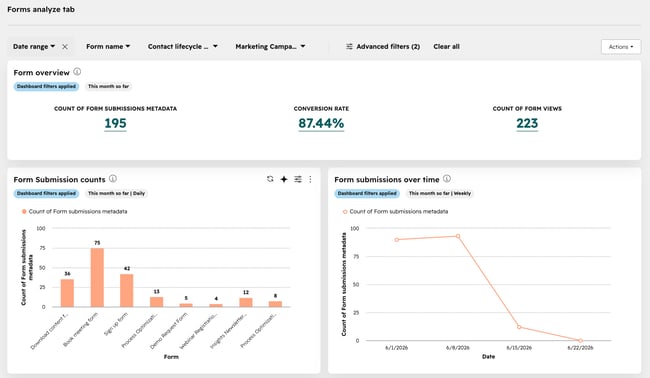
Task: Click the Form submissions over time title
Action: click(387, 179)
